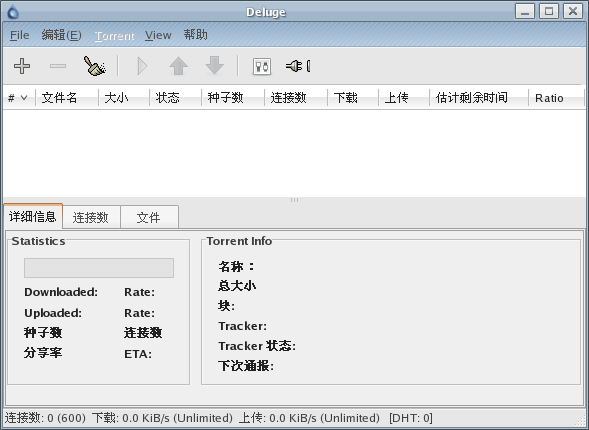Screen dimensions: 589x430
Task: Open the Torrent menu
Action: (x=115, y=36)
